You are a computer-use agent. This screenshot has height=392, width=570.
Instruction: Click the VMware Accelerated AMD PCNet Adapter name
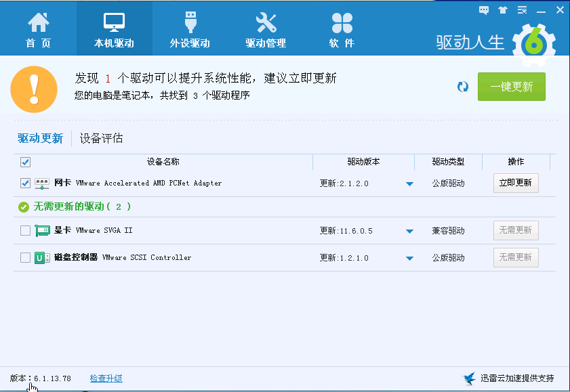[148, 183]
